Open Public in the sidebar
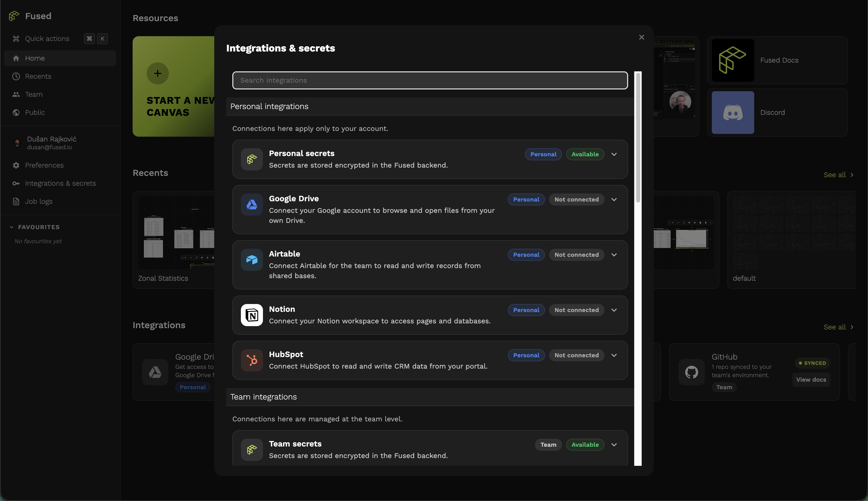The height and width of the screenshot is (501, 868). pyautogui.click(x=60, y=113)
